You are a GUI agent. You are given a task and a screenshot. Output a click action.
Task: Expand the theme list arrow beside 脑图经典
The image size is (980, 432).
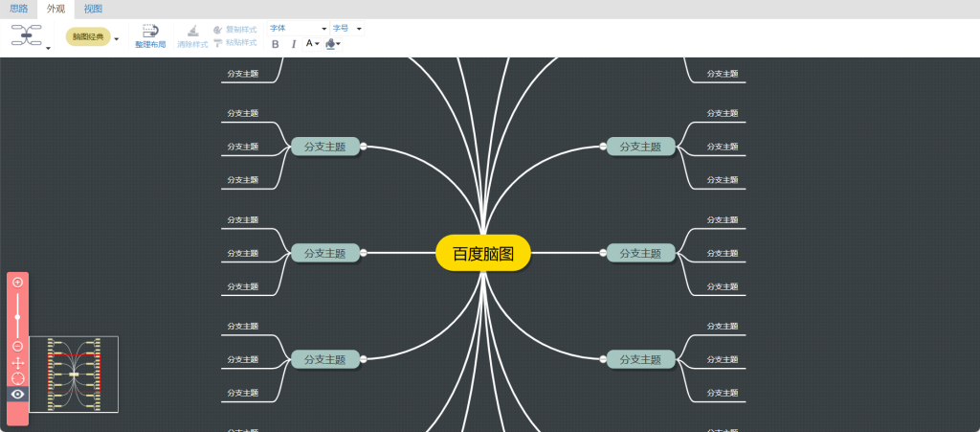[x=116, y=38]
